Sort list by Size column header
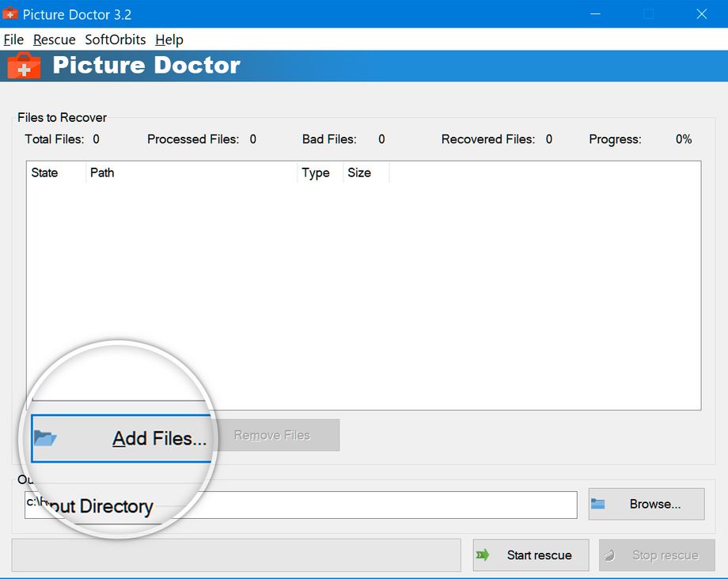 366,172
